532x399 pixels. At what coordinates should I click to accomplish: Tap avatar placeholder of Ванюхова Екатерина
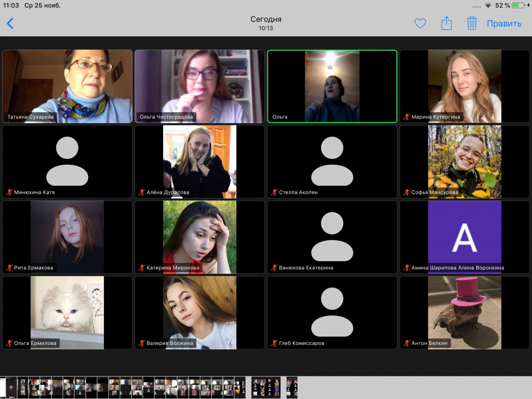pos(332,236)
